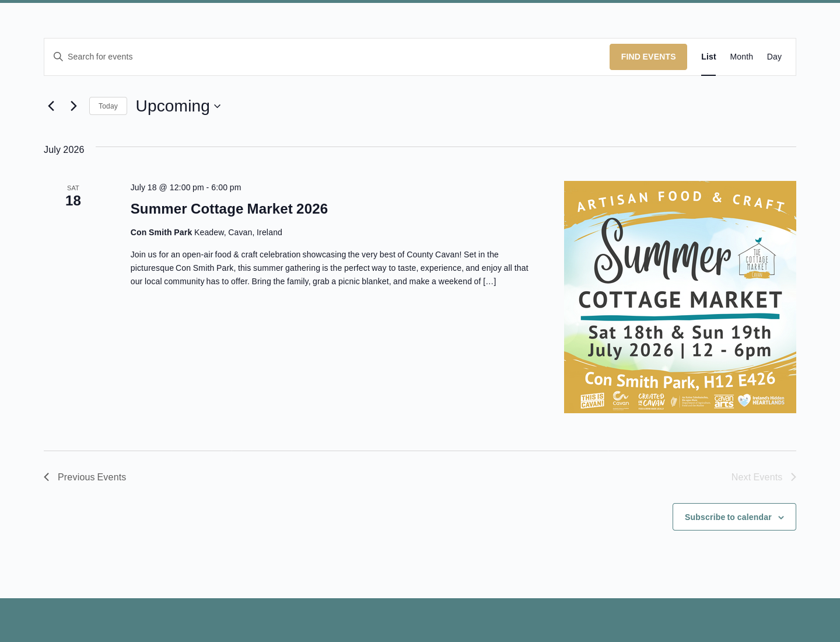Go to Previous Events link
The width and height of the screenshot is (840, 642).
[x=85, y=477]
